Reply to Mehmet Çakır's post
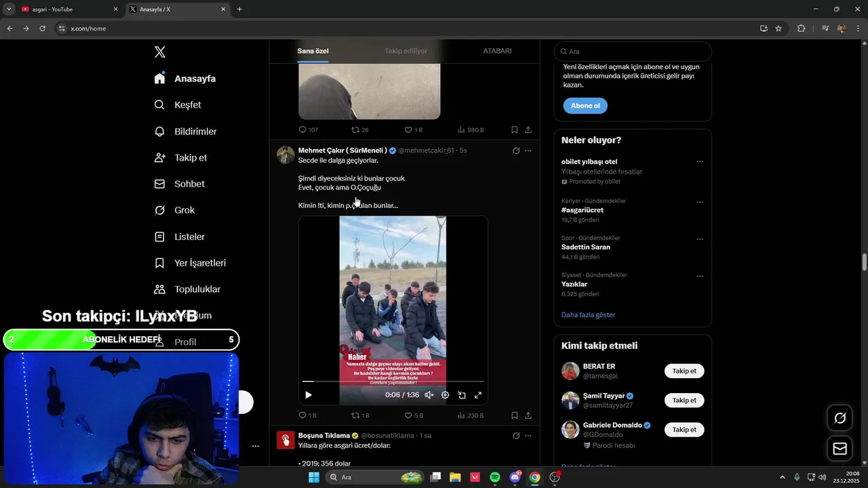 click(307, 415)
